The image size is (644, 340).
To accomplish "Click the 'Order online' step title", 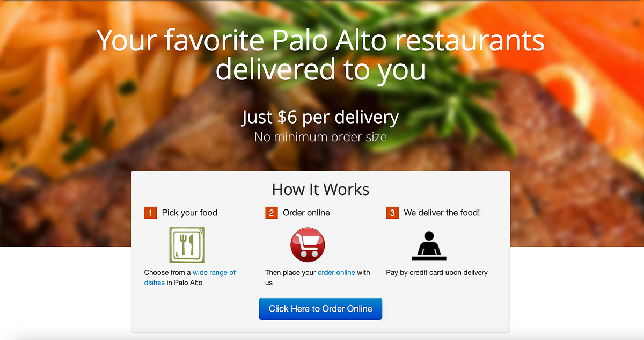I will 306,213.
